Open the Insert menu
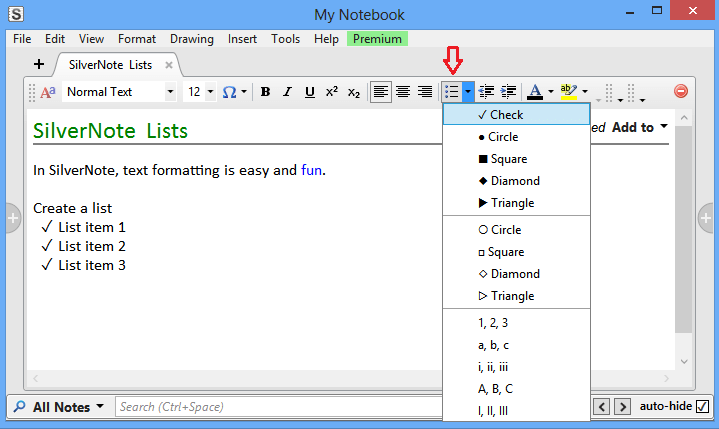This screenshot has width=719, height=429. coord(242,39)
